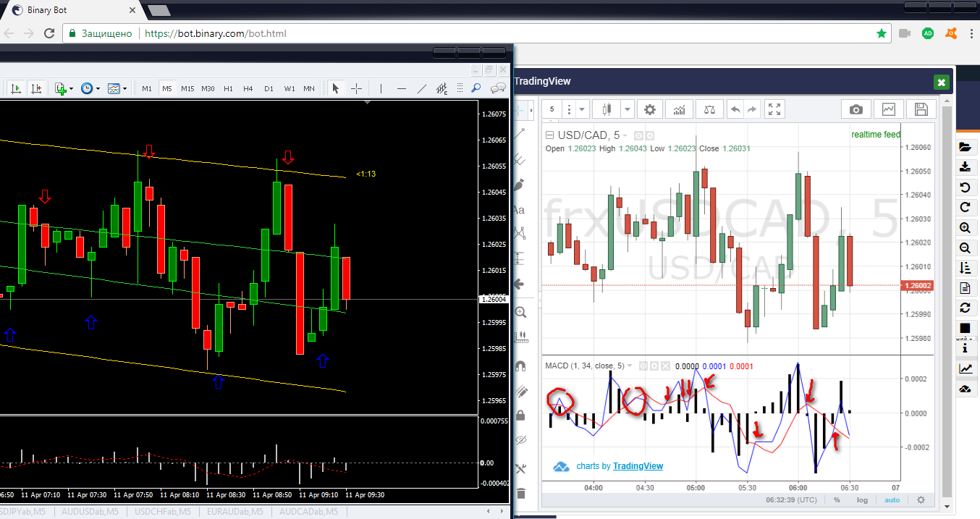The height and width of the screenshot is (519, 980).
Task: Open the chart properties gear icon
Action: [x=650, y=109]
